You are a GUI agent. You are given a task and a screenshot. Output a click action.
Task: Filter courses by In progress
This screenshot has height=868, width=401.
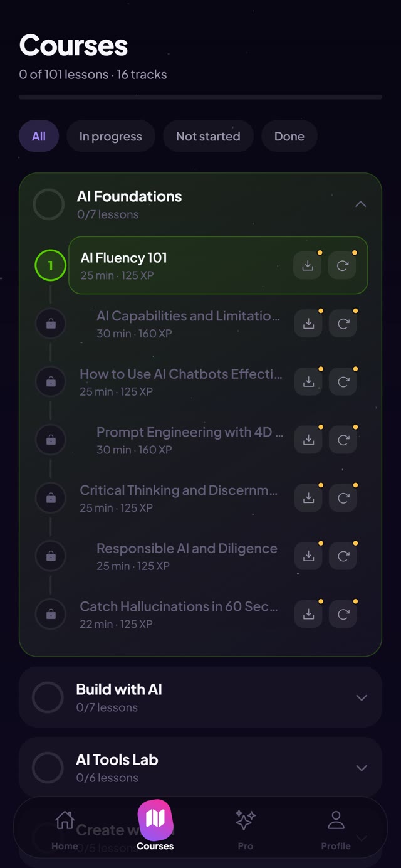click(111, 136)
